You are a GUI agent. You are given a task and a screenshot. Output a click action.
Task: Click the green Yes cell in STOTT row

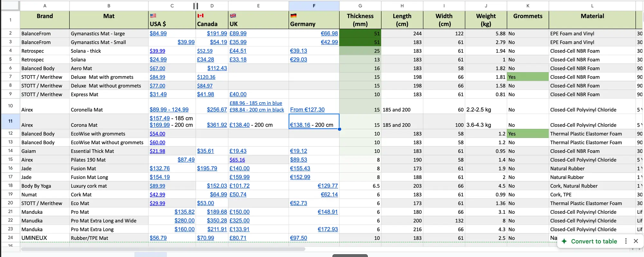coord(528,77)
